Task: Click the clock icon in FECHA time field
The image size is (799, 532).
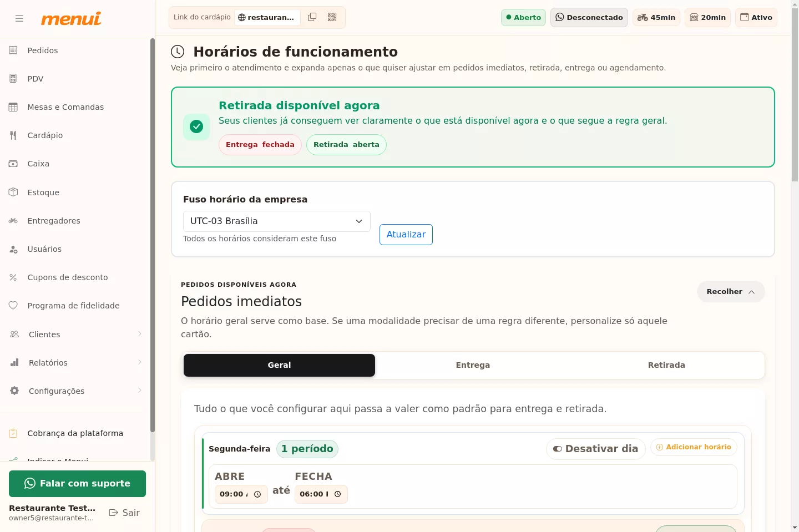Action: (337, 494)
